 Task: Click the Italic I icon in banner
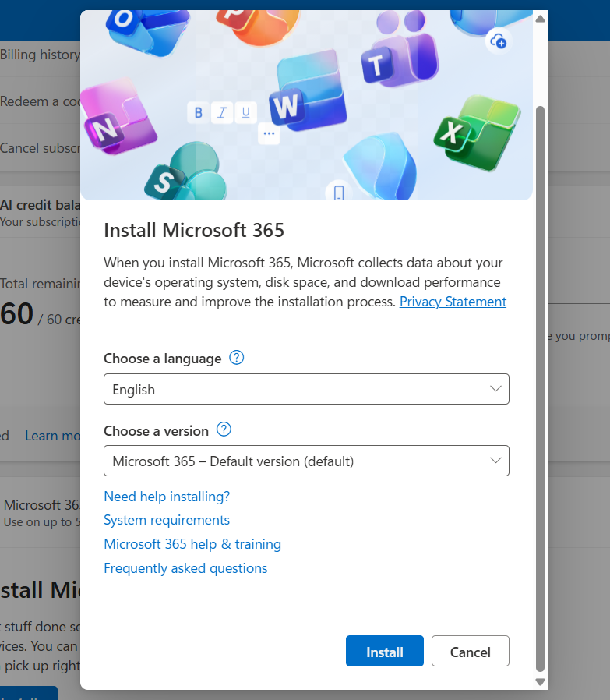pos(222,112)
